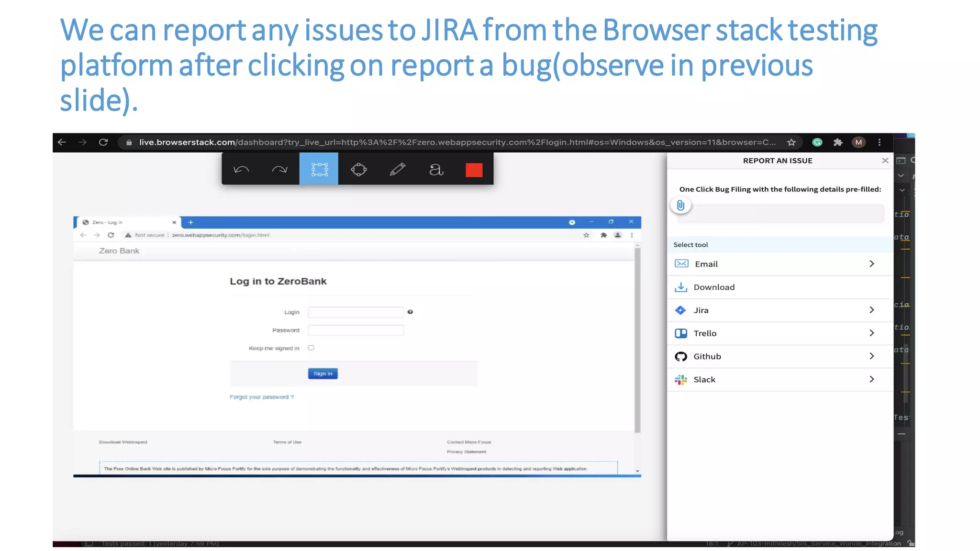Choose Github as the reporting tool
This screenshot has height=551, width=980.
pyautogui.click(x=780, y=356)
